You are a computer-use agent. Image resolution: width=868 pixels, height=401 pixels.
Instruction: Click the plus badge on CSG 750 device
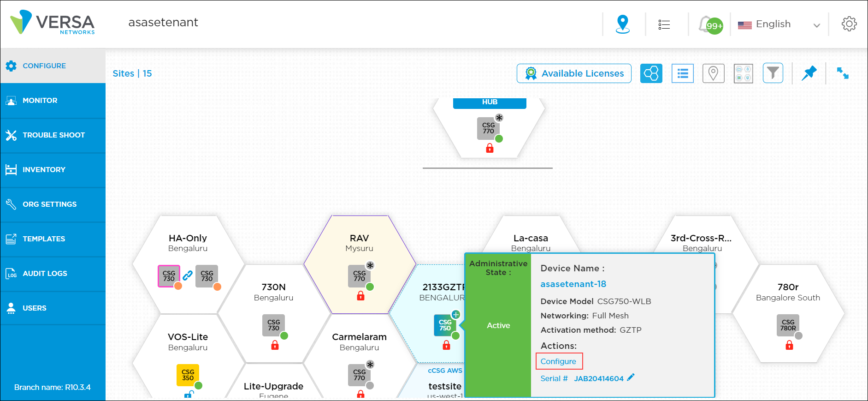click(x=455, y=315)
